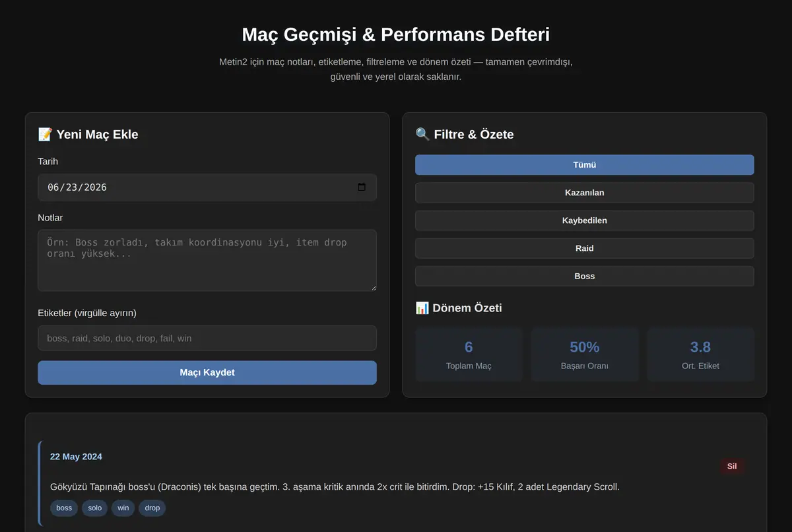
Task: Show only Boss matches
Action: [585, 276]
